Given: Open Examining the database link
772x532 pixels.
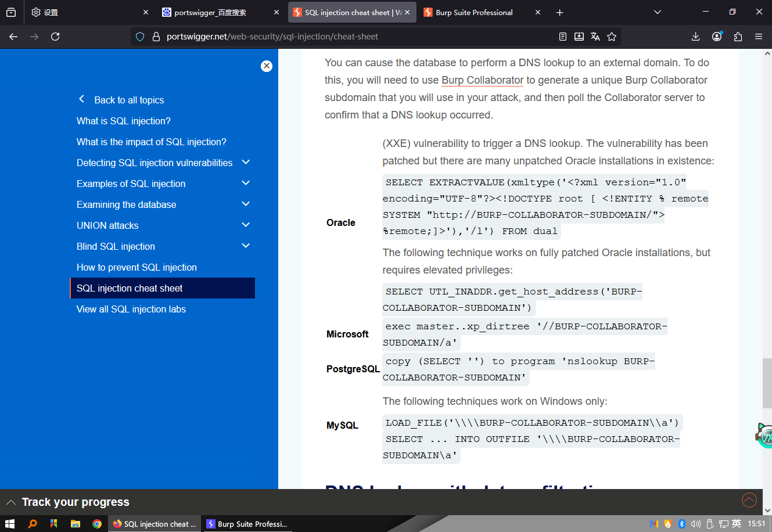Looking at the screenshot, I should click(x=127, y=204).
